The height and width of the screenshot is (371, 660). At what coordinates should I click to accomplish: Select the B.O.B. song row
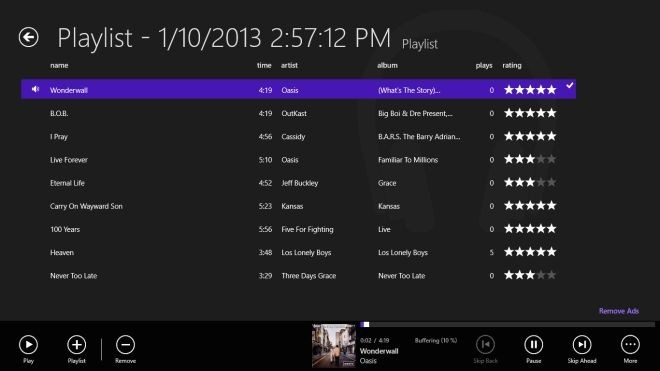click(x=298, y=113)
